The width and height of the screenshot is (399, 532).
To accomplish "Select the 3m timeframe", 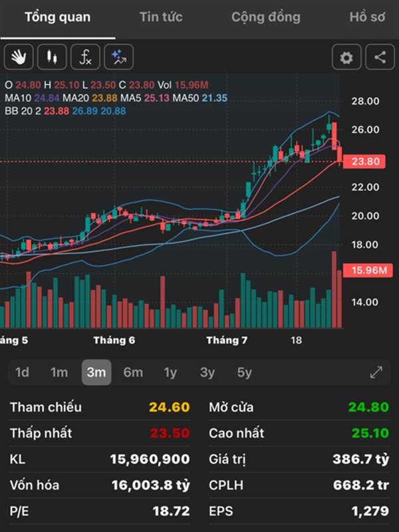I will [96, 372].
